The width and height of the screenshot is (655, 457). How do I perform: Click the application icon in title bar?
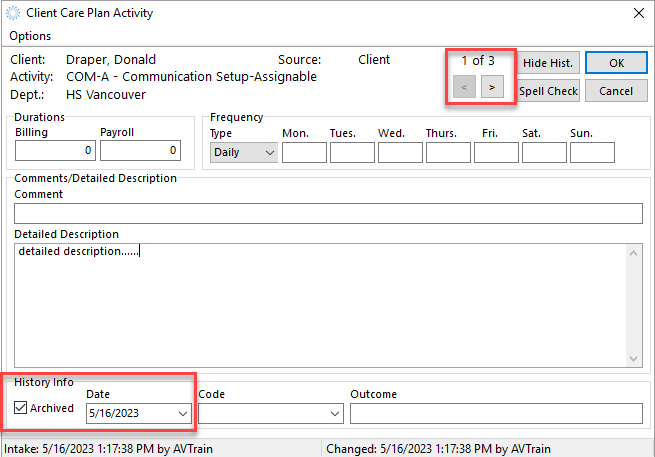[13, 13]
